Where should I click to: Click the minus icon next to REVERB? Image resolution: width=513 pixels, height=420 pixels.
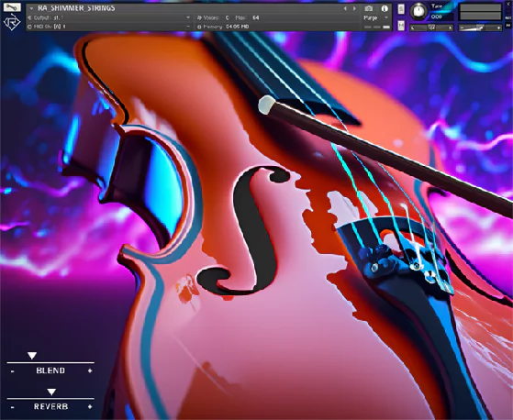tap(13, 407)
